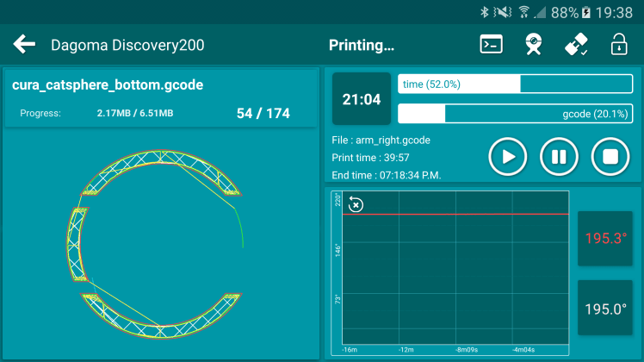Tap the white 195.0° target temperature box
This screenshot has height=362, width=644.
[x=605, y=308]
